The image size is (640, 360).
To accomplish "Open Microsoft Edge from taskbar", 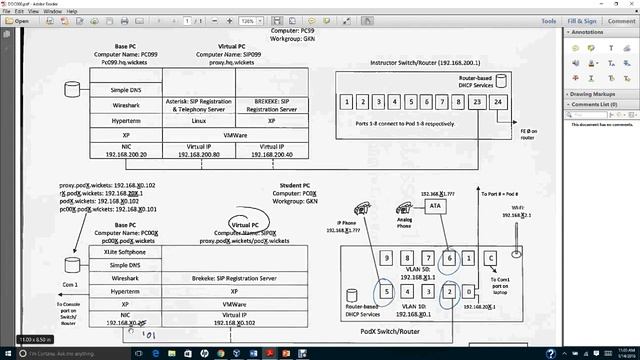I will point(156,353).
